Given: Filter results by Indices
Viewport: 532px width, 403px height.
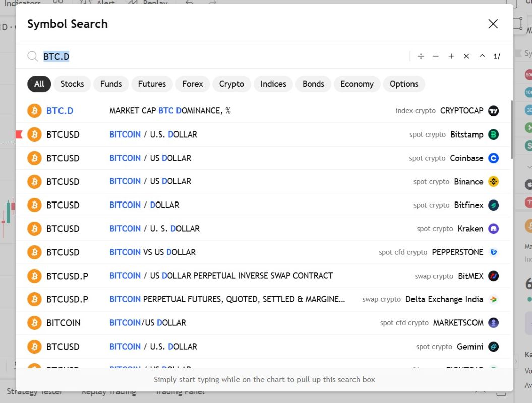Looking at the screenshot, I should [273, 84].
